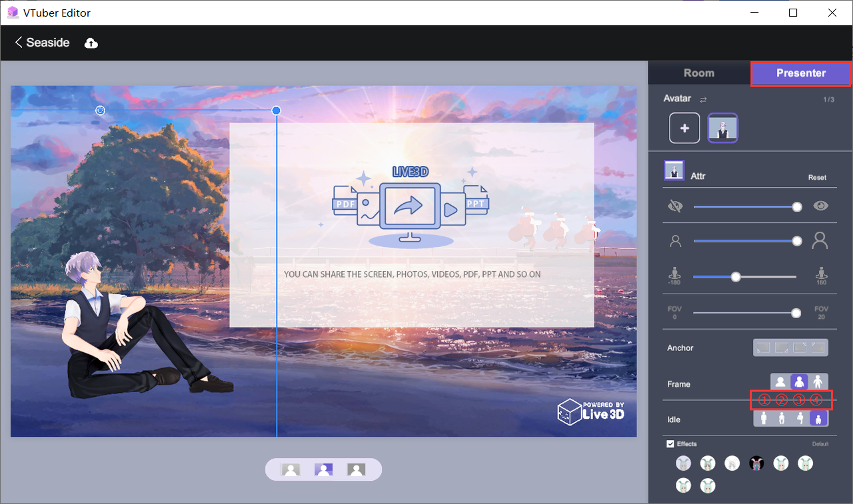Open the Presenter tab
Image resolution: width=853 pixels, height=504 pixels.
(801, 73)
